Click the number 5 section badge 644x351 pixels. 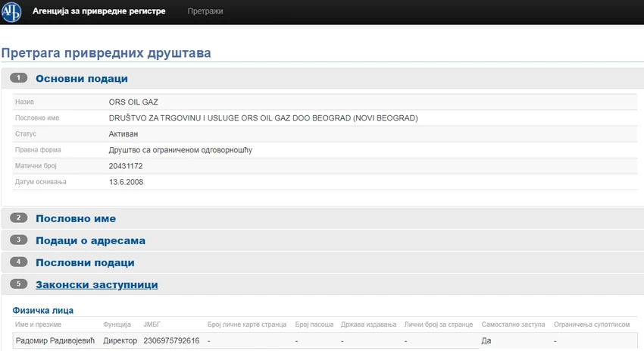click(18, 284)
